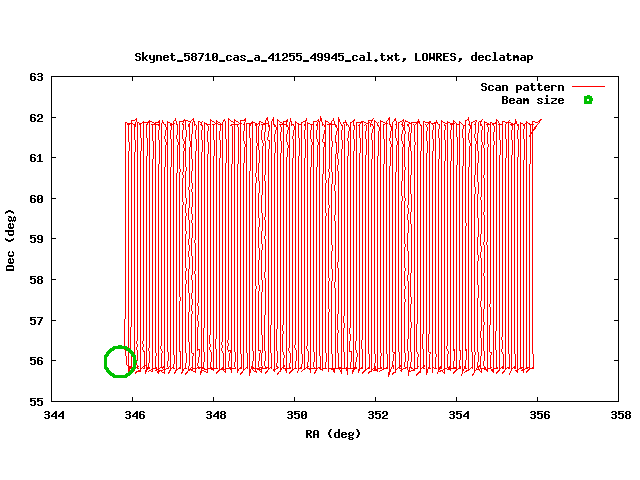Click the x-axis tick label 356
The width and height of the screenshot is (640, 480).
tap(540, 415)
